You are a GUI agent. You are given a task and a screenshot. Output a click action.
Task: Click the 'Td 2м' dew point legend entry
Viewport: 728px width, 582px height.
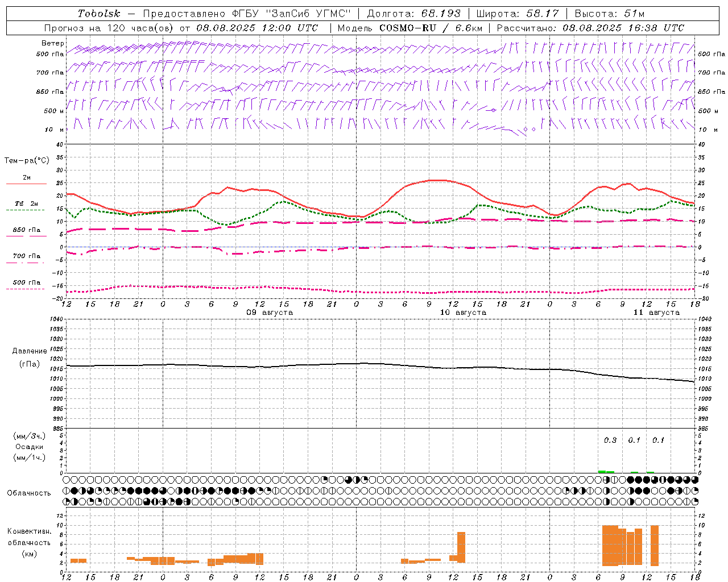pyautogui.click(x=27, y=203)
